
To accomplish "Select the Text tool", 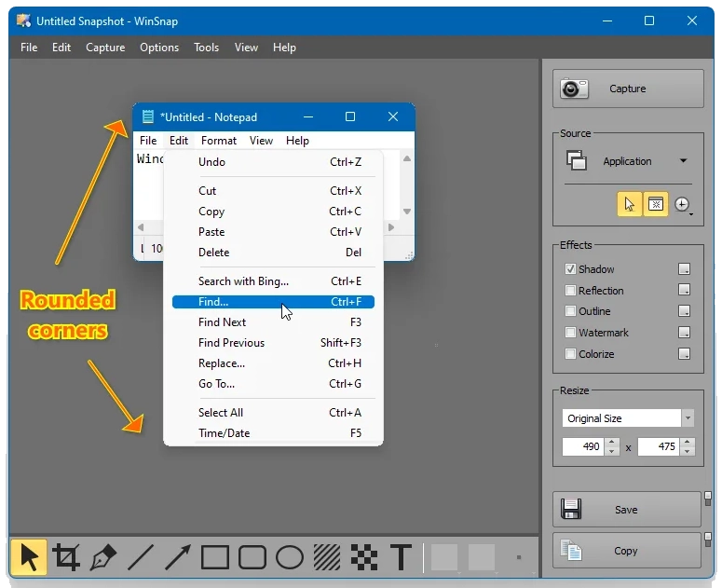I will coord(402,557).
